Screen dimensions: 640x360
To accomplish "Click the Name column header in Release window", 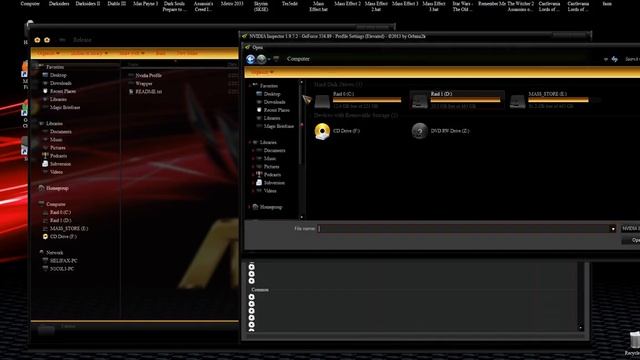I will pos(133,64).
